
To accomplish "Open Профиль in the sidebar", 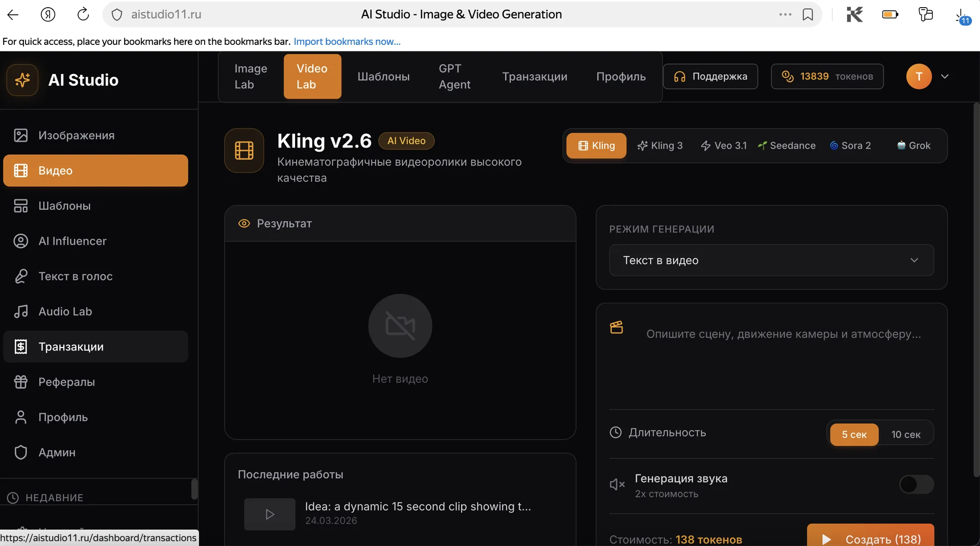I will (95, 417).
